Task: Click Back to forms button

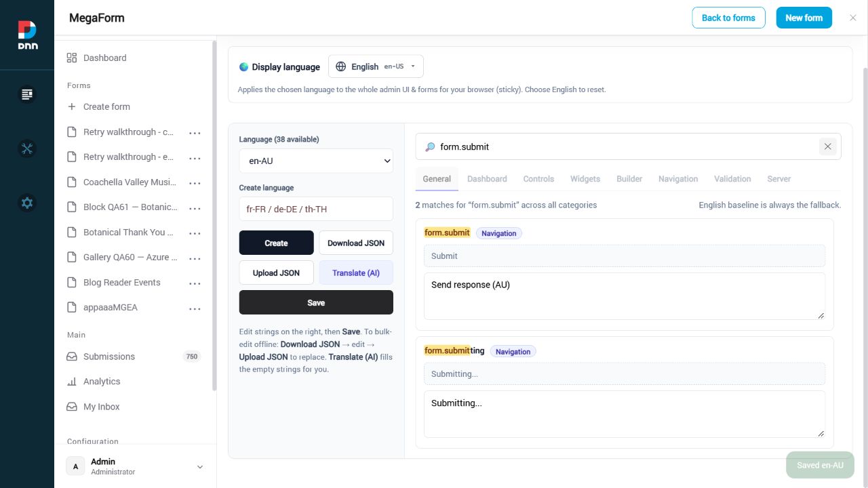Action: click(x=728, y=18)
